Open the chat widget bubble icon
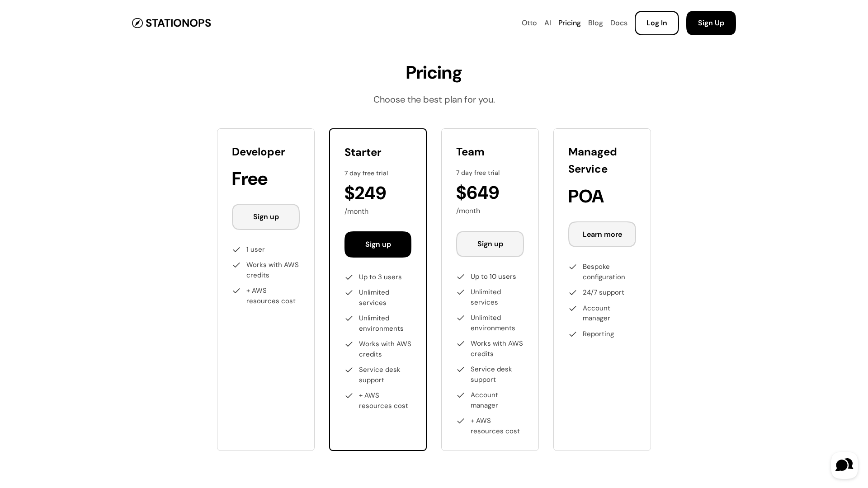 (844, 465)
